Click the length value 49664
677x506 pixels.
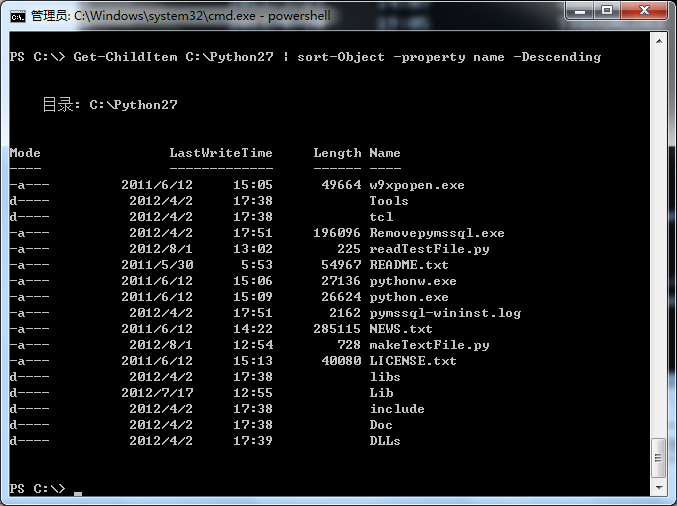pos(341,185)
